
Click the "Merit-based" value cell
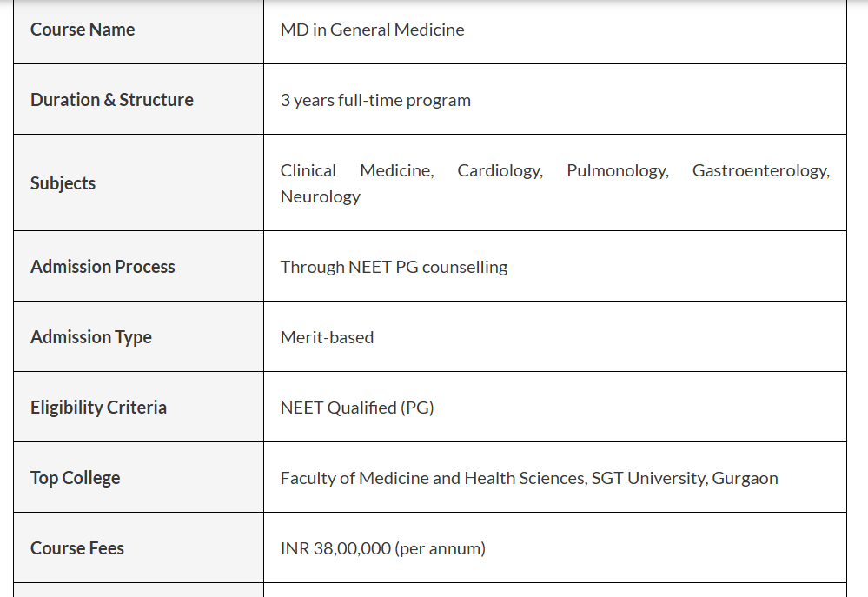[x=327, y=337]
